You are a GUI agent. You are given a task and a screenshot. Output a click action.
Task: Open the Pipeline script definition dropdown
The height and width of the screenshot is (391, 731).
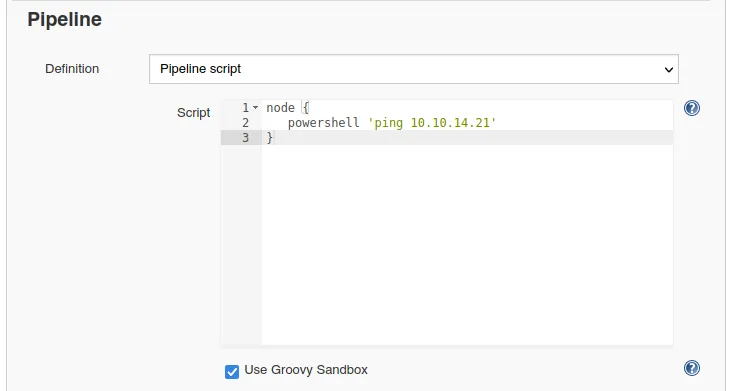pos(414,69)
